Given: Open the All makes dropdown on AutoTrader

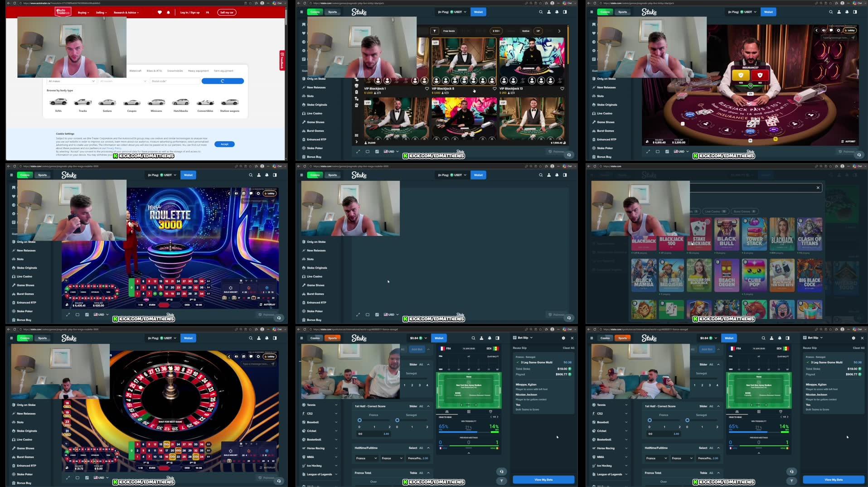Looking at the screenshot, I should pyautogui.click(x=71, y=81).
